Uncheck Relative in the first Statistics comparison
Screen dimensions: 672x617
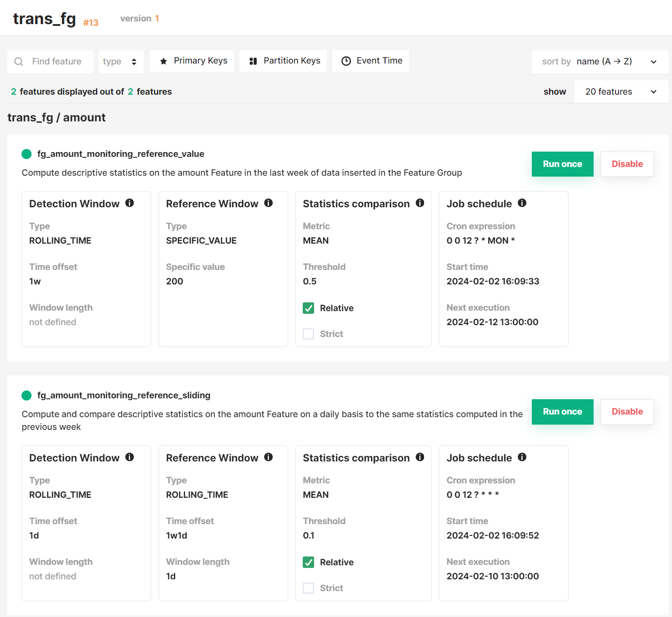coord(308,308)
